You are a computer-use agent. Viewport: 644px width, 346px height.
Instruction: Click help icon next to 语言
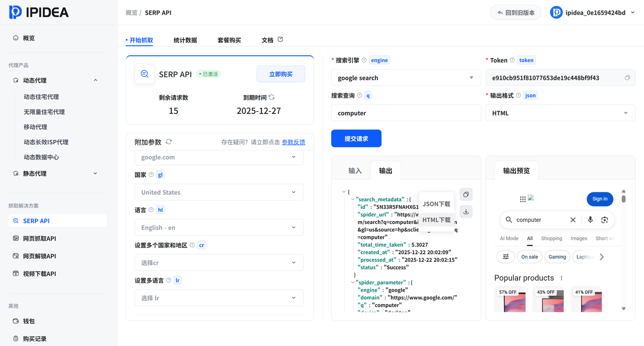point(151,210)
